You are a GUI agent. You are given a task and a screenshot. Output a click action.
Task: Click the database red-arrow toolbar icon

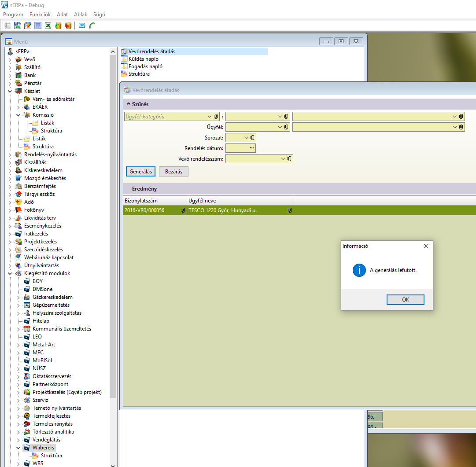point(68,26)
